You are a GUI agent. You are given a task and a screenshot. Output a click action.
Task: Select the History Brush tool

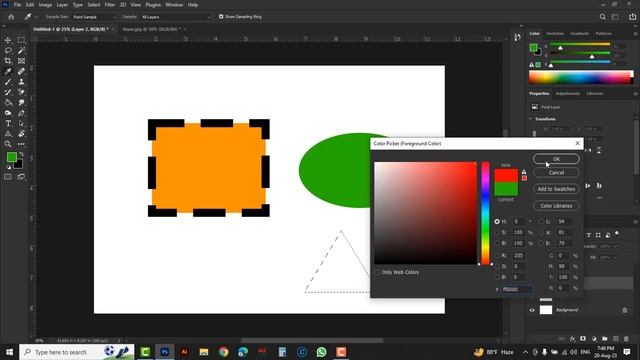[x=8, y=92]
